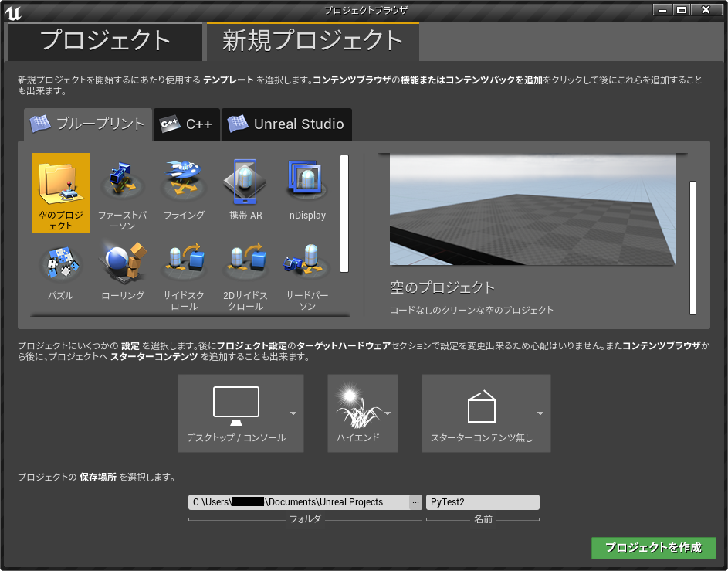
Task: Close the プロジェクトブラウザ window
Action: tap(706, 10)
